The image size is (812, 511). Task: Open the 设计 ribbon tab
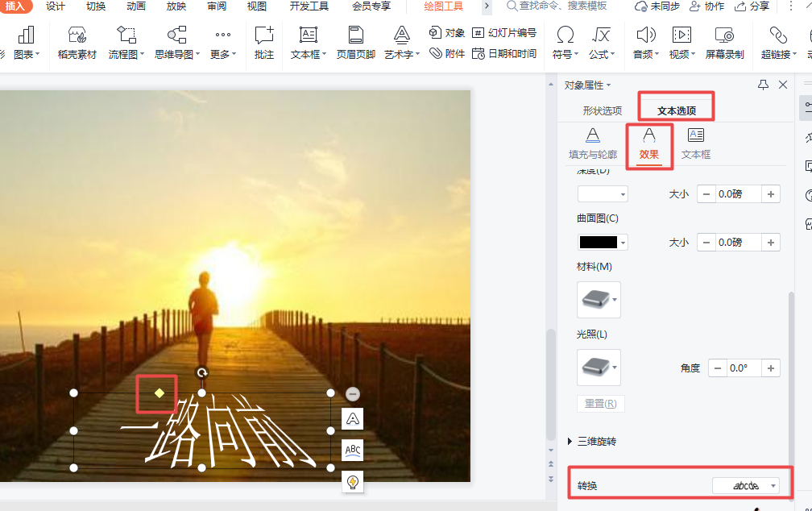[56, 6]
